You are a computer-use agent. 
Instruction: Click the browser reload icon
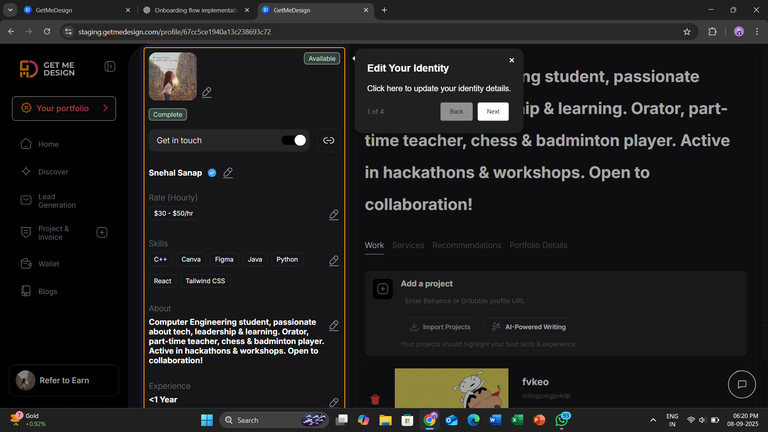(47, 31)
